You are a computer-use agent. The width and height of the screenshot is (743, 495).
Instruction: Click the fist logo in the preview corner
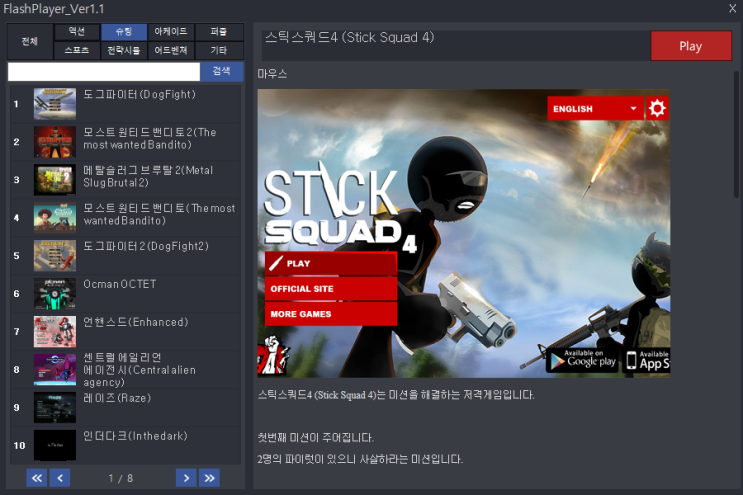click(x=273, y=355)
